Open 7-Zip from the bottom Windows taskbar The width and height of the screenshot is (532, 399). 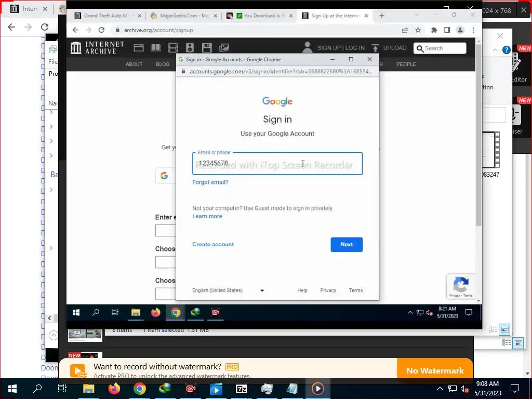(241, 389)
